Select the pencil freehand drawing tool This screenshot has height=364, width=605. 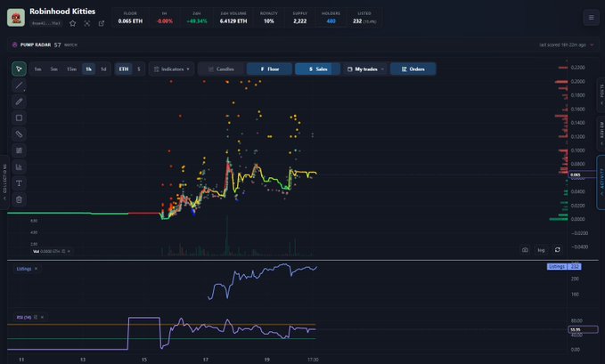tap(19, 101)
